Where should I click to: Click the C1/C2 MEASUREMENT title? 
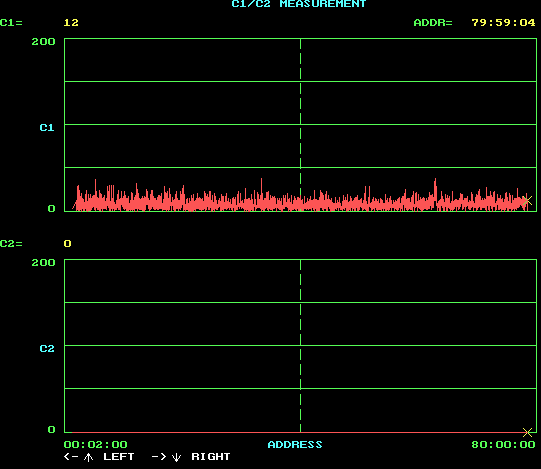pos(298,4)
